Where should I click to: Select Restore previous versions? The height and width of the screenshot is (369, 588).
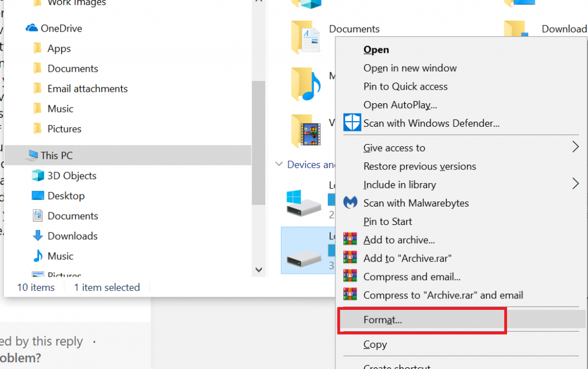pos(420,166)
